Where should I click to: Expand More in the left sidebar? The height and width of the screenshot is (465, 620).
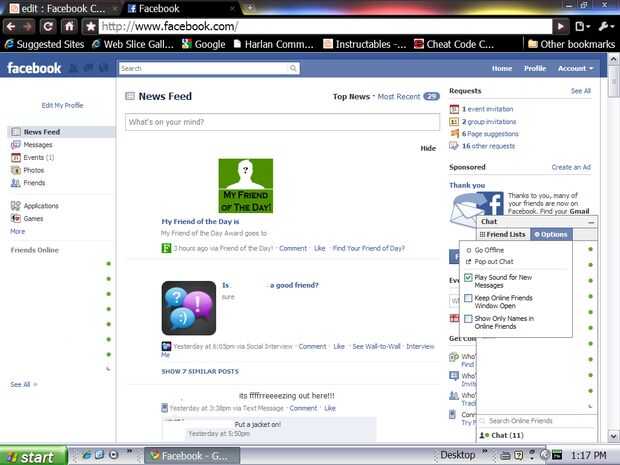pos(17,231)
